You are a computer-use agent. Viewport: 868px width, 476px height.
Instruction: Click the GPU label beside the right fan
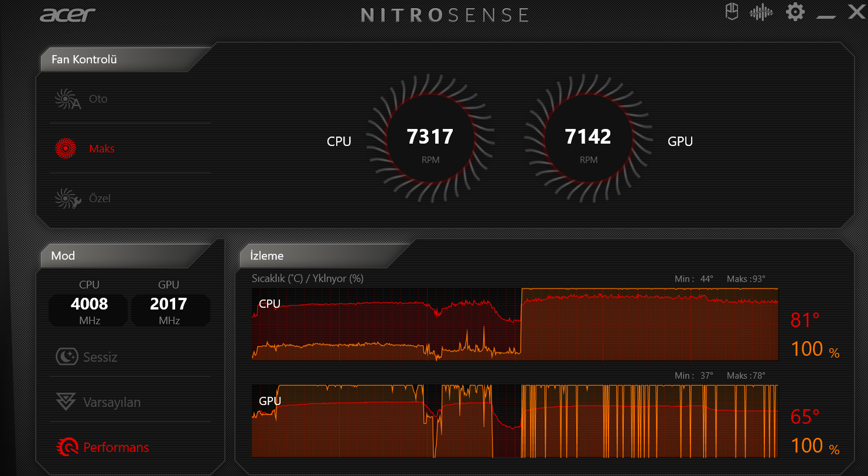[x=680, y=141]
